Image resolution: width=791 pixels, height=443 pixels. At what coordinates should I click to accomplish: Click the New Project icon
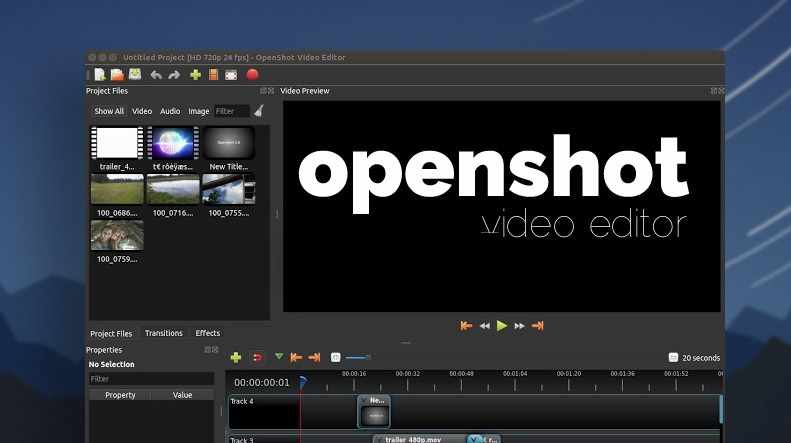[100, 74]
